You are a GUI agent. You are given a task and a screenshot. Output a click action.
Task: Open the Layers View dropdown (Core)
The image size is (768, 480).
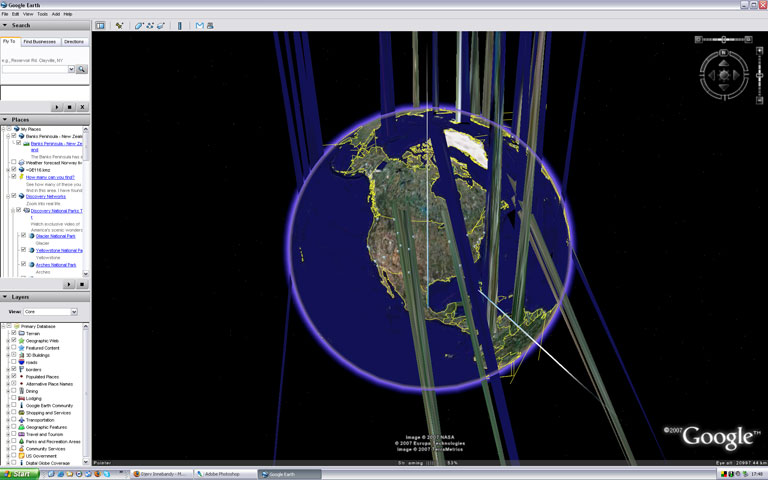[x=50, y=312]
